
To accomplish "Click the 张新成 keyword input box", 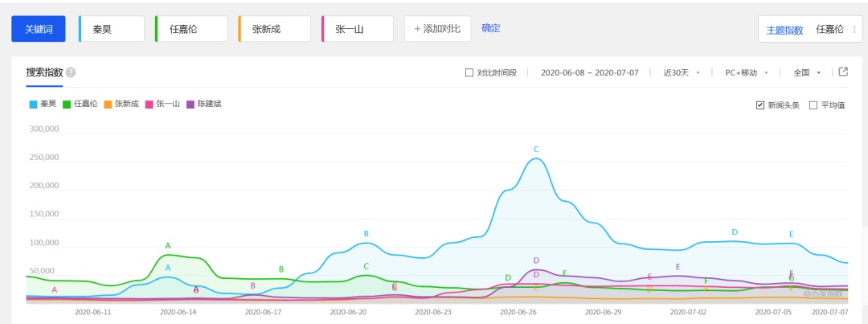I will point(274,29).
